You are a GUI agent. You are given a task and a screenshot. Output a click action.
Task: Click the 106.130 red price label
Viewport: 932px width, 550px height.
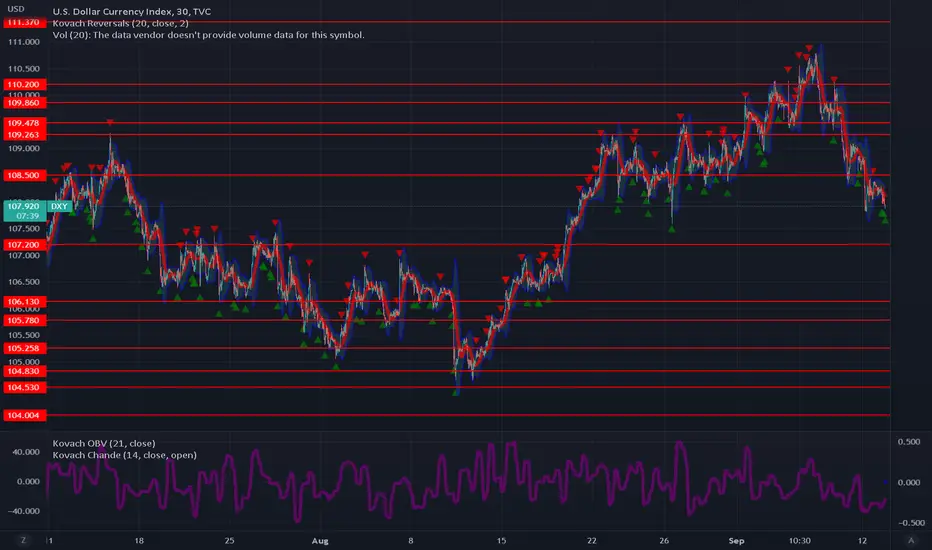(x=24, y=301)
